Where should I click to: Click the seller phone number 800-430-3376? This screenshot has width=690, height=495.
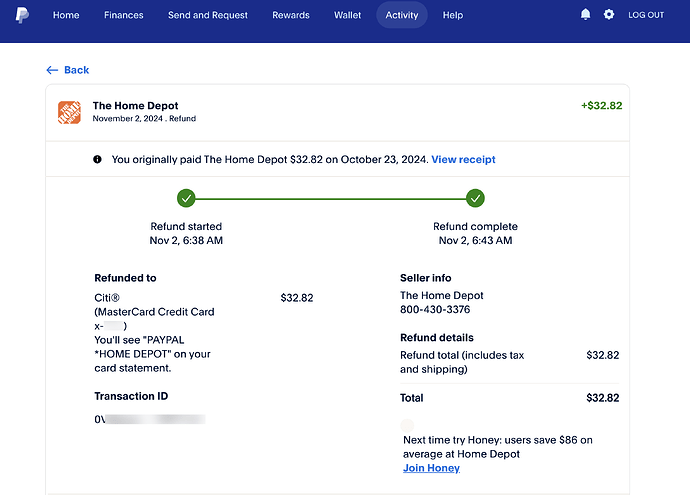435,309
